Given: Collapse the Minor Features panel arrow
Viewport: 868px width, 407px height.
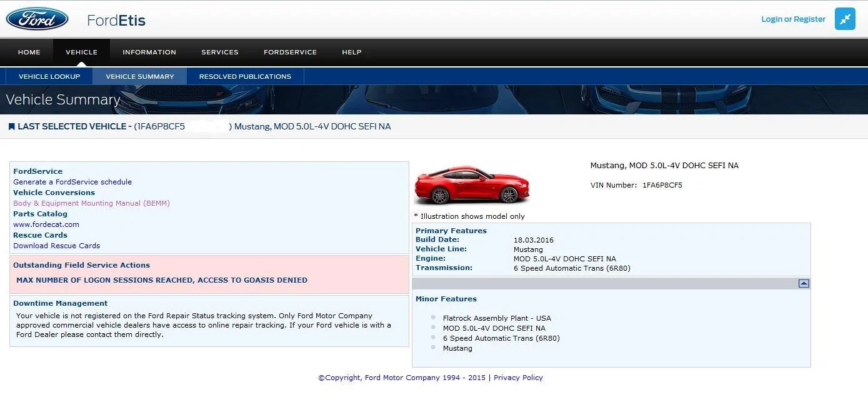Looking at the screenshot, I should [x=804, y=283].
